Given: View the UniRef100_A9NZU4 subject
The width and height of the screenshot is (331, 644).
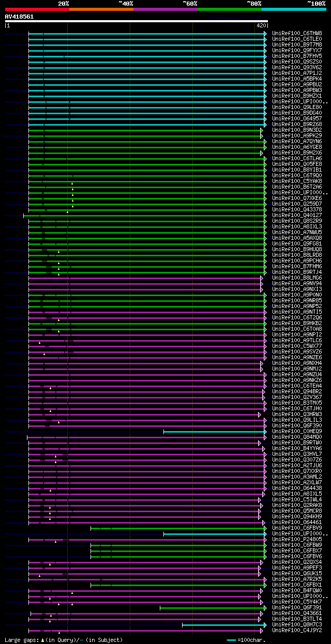Looking at the screenshot, I should click(x=297, y=375).
